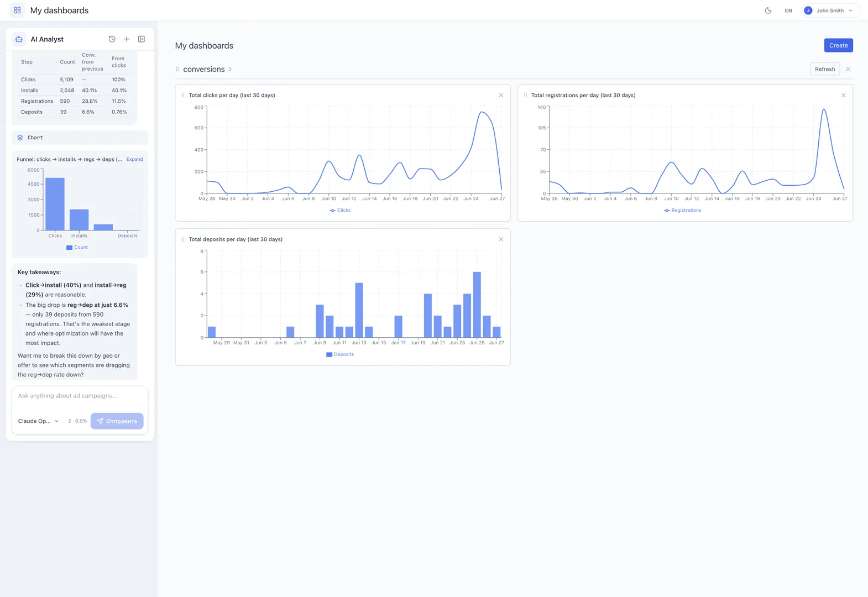This screenshot has width=868, height=597.
Task: Click the 'conversions' section title
Action: [204, 69]
